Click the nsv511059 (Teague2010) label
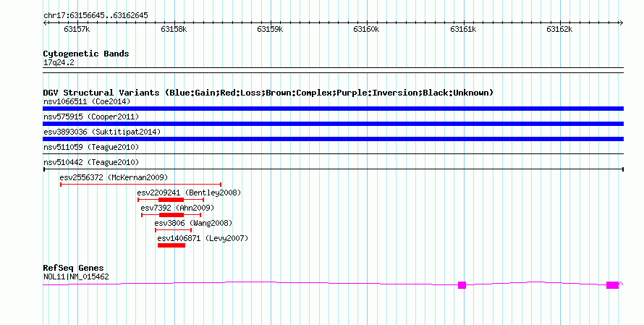Image resolution: width=644 pixels, height=325 pixels. click(91, 147)
